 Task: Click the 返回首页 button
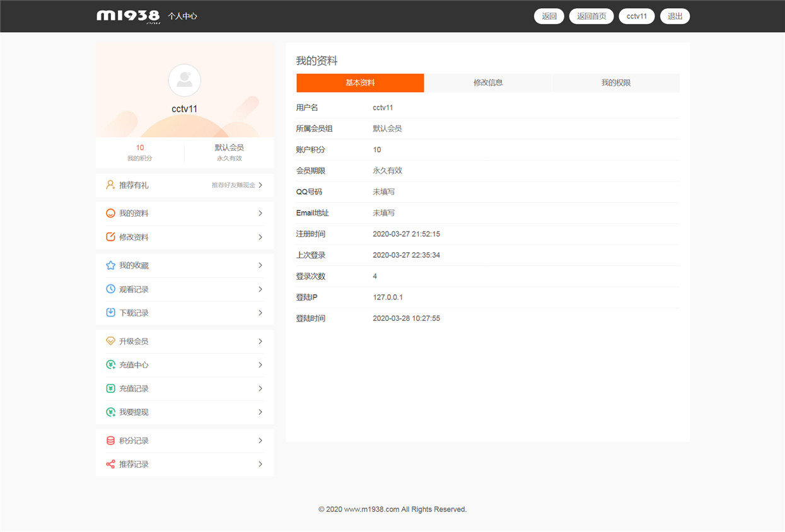(591, 16)
